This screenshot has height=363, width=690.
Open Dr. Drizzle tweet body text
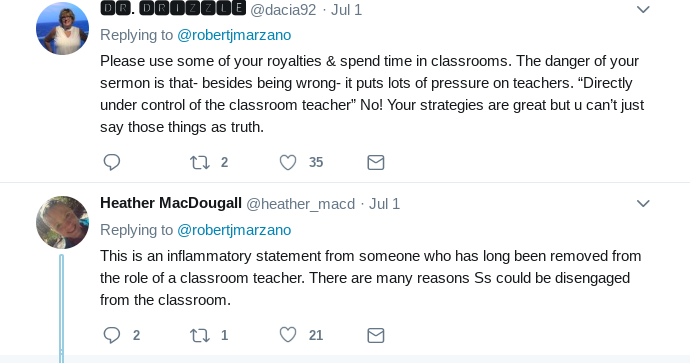pyautogui.click(x=372, y=94)
